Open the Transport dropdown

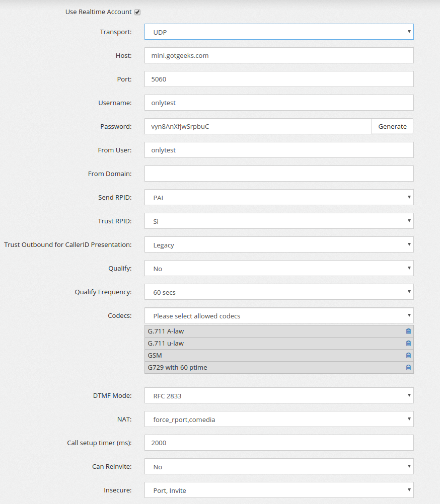click(279, 32)
